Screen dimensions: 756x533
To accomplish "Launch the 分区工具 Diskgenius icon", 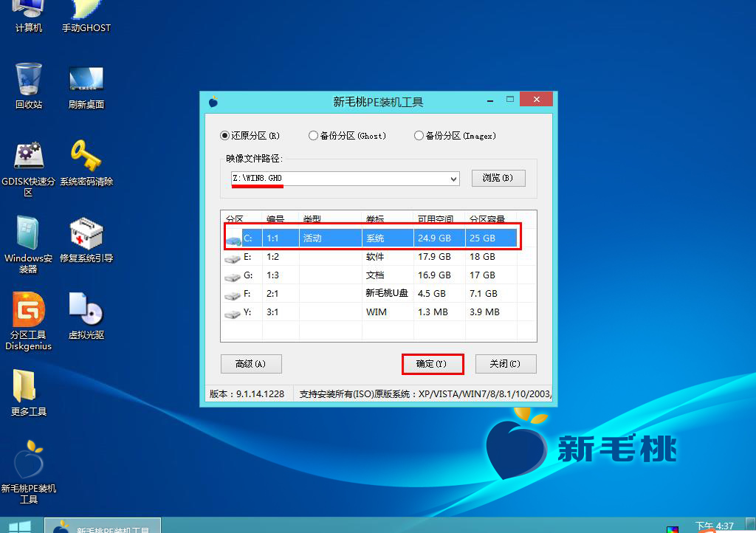I will pyautogui.click(x=29, y=321).
